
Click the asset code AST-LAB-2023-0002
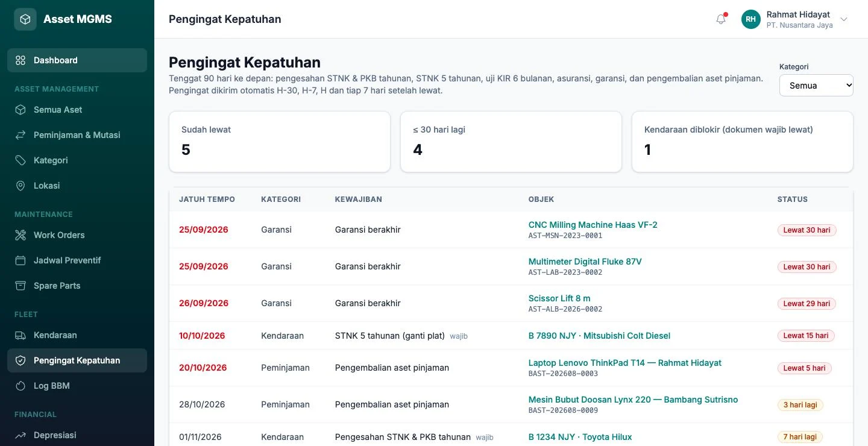tap(565, 272)
